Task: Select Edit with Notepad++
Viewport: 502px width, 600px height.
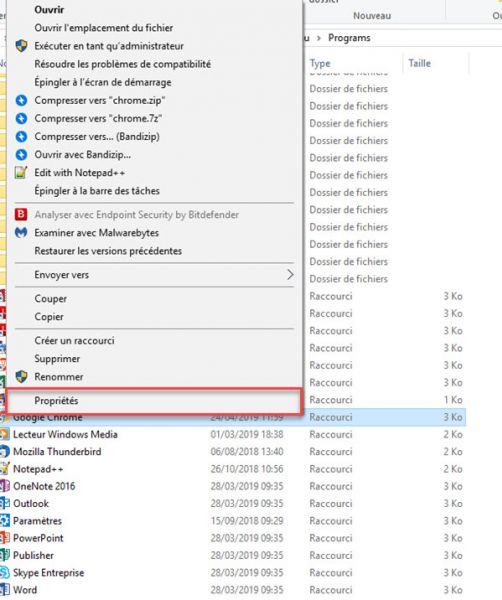Action: [80, 173]
